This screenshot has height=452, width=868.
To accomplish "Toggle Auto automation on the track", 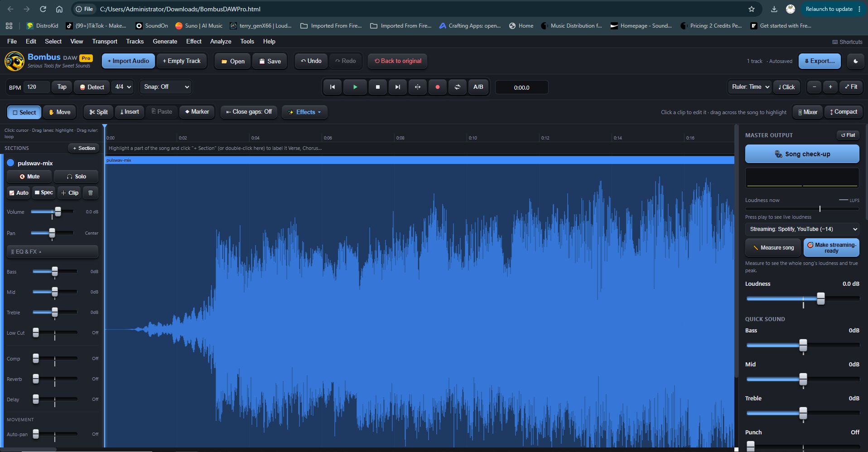I will [19, 192].
